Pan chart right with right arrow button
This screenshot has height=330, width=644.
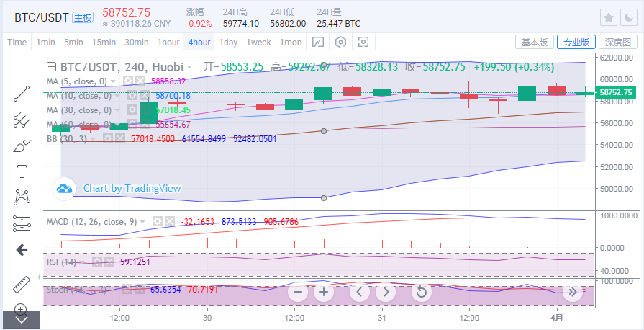click(x=386, y=292)
